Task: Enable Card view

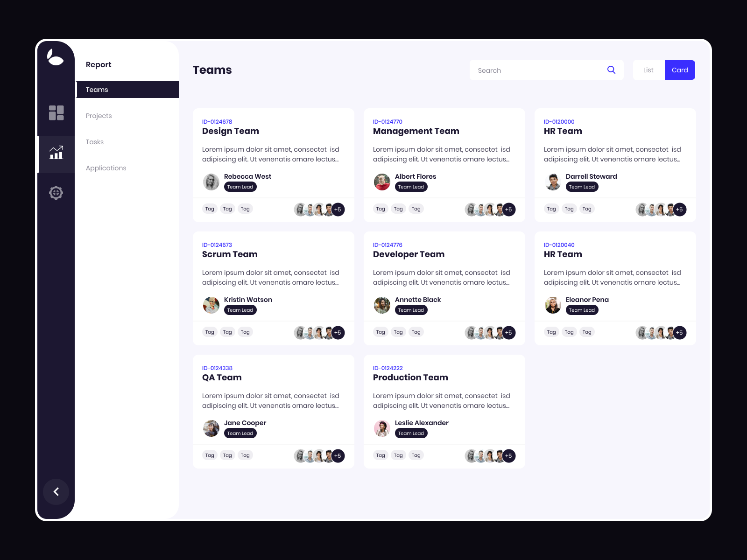Action: pyautogui.click(x=680, y=70)
